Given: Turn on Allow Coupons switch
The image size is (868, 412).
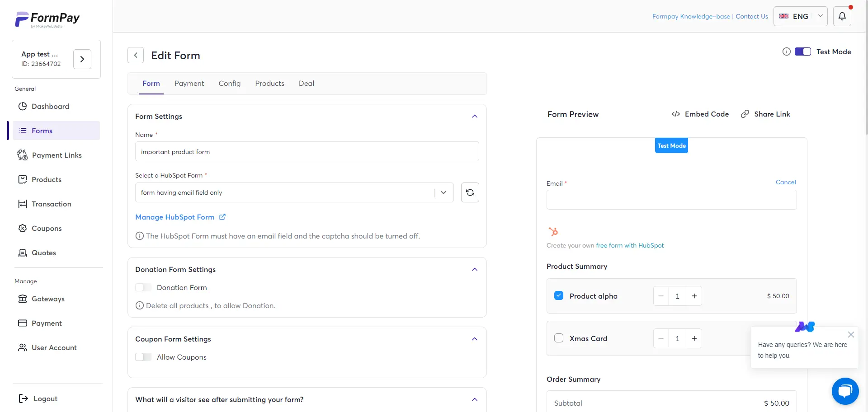Looking at the screenshot, I should click(143, 357).
